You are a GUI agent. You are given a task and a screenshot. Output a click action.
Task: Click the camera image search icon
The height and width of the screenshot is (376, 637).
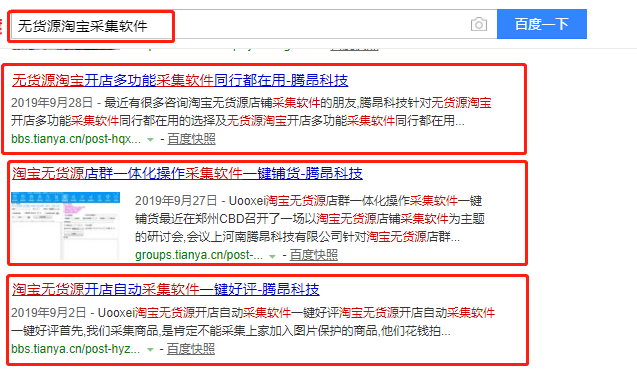pos(479,25)
